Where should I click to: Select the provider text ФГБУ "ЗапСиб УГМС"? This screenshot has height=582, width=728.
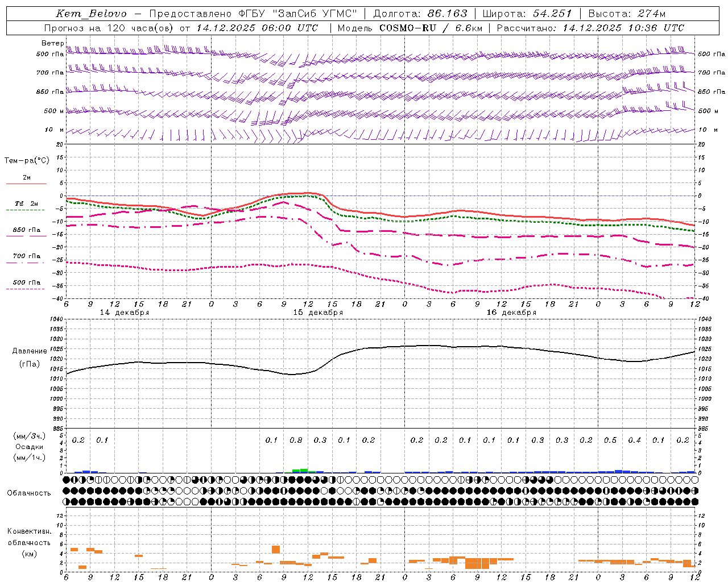(x=298, y=14)
